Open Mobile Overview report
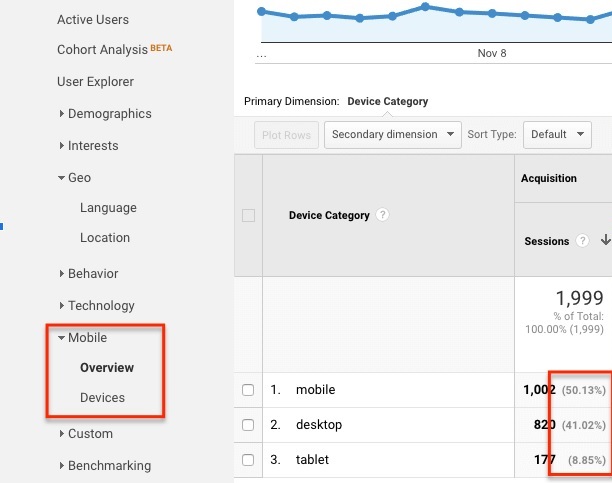 coord(107,368)
